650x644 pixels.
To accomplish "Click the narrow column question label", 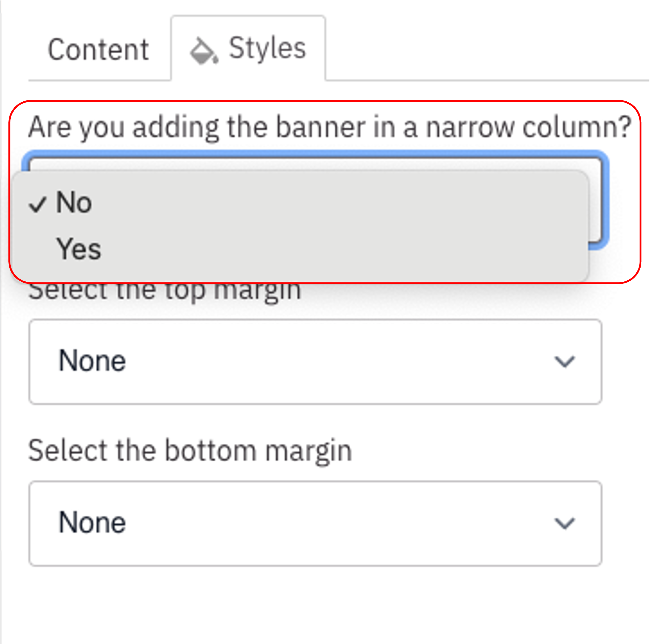I will tap(330, 127).
